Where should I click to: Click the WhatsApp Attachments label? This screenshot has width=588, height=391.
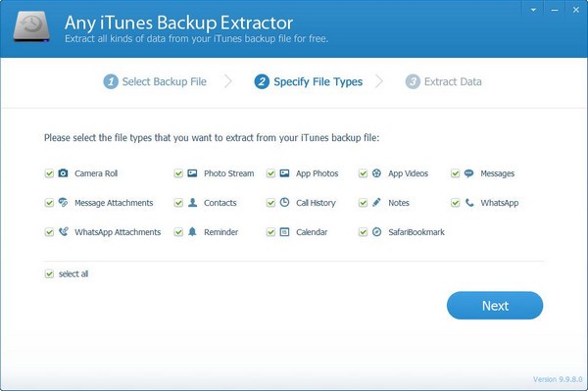(118, 232)
